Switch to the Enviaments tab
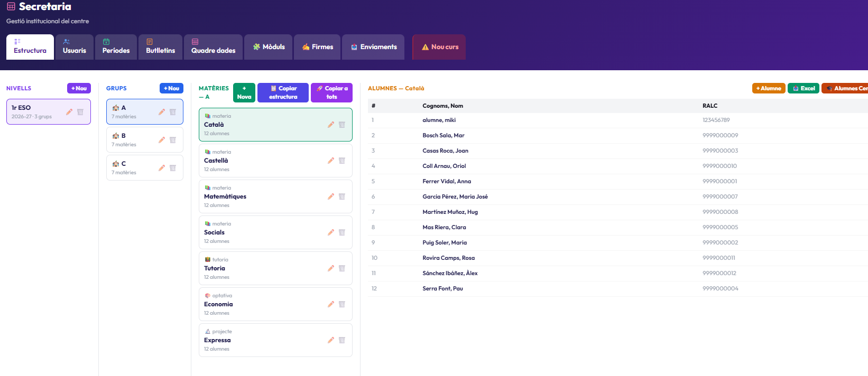This screenshot has height=376, width=868. (x=373, y=47)
